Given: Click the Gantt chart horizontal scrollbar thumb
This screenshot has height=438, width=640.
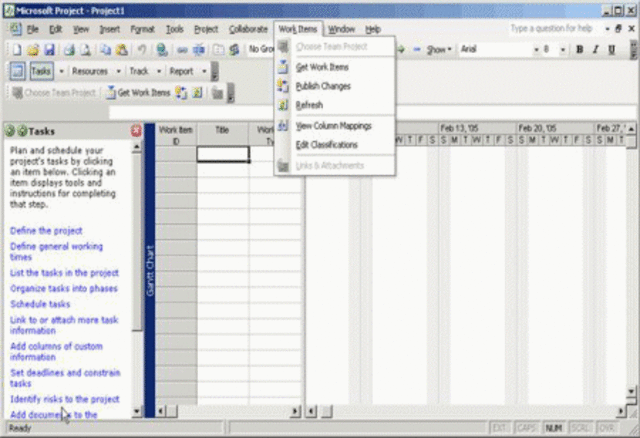Looking at the screenshot, I should click(326, 411).
